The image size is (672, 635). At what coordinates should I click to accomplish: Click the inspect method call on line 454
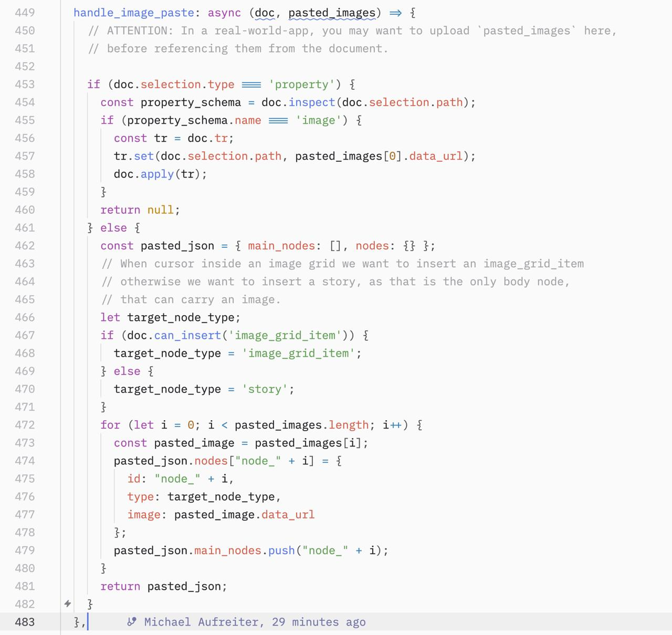(x=312, y=102)
